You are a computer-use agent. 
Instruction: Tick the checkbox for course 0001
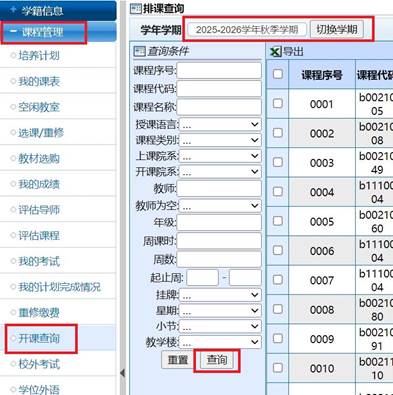278,103
